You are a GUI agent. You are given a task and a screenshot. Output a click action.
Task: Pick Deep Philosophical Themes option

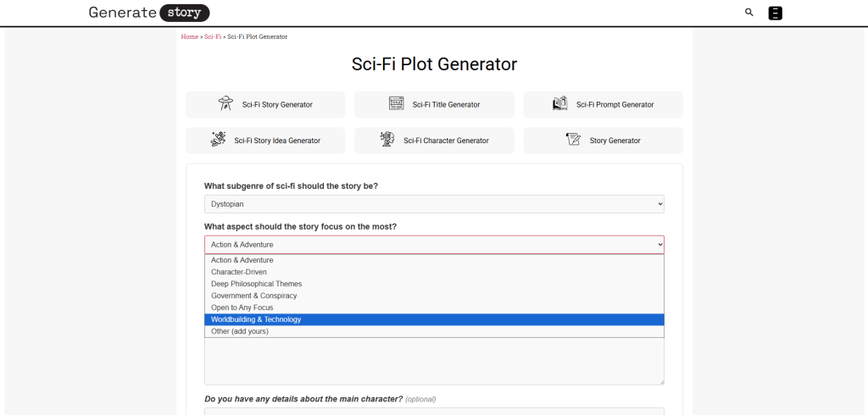(256, 284)
